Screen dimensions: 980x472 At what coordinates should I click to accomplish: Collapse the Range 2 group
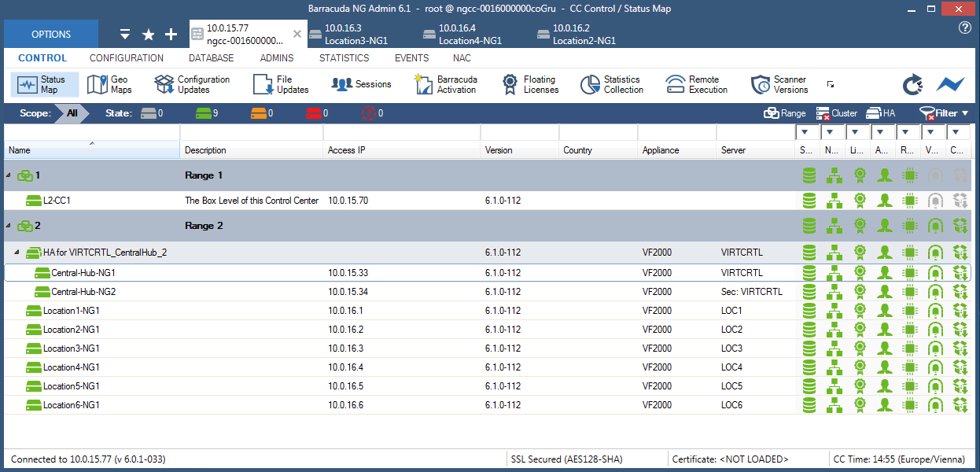9,226
